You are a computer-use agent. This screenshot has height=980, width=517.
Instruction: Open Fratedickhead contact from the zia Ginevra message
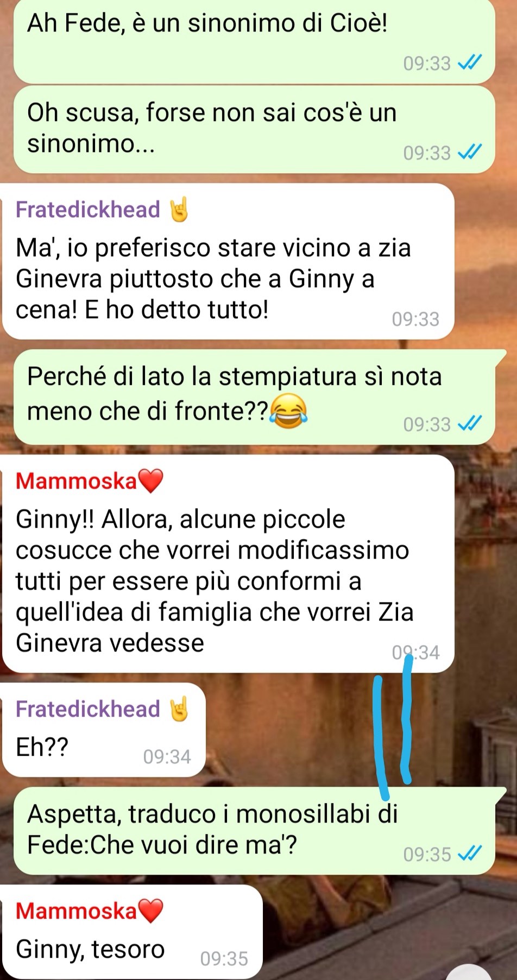(87, 210)
